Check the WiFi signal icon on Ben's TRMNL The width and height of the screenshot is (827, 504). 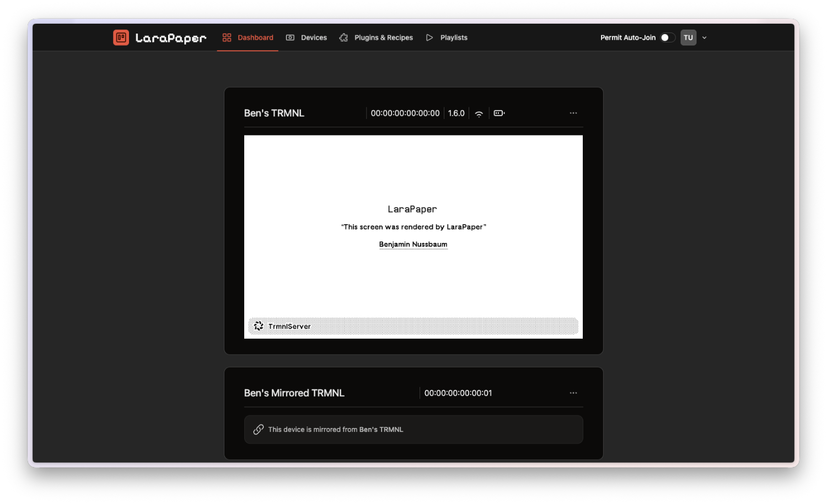pos(479,113)
